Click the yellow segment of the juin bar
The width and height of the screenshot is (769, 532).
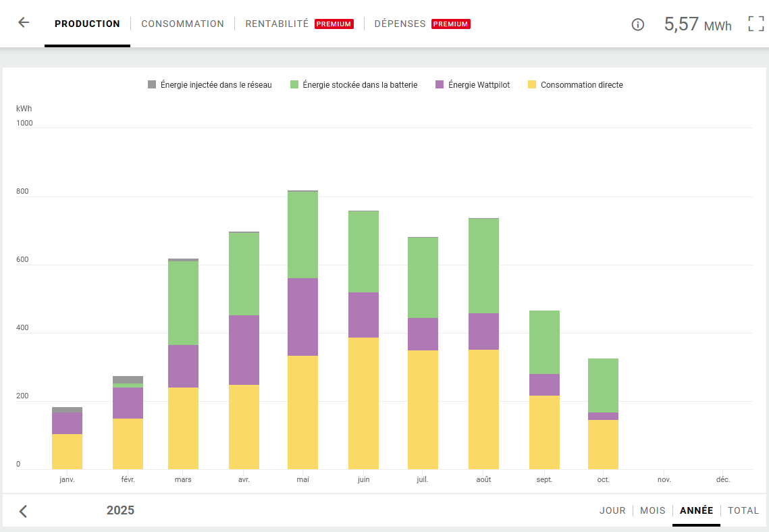click(x=363, y=403)
